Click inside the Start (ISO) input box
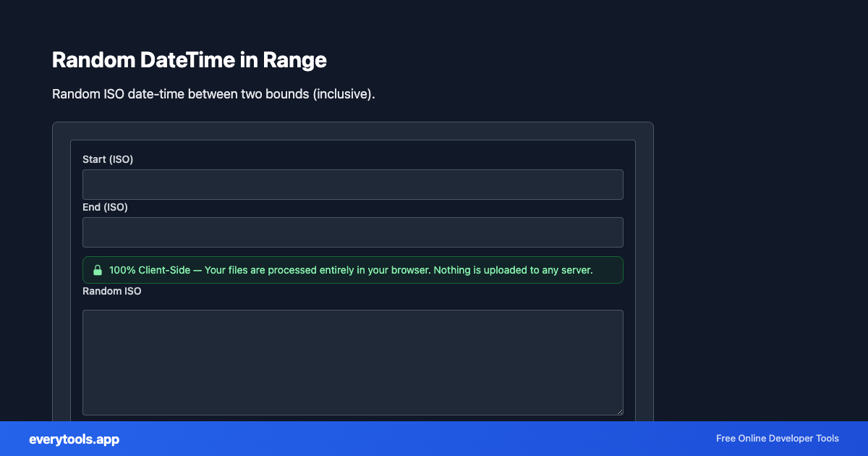The height and width of the screenshot is (456, 868). point(352,184)
